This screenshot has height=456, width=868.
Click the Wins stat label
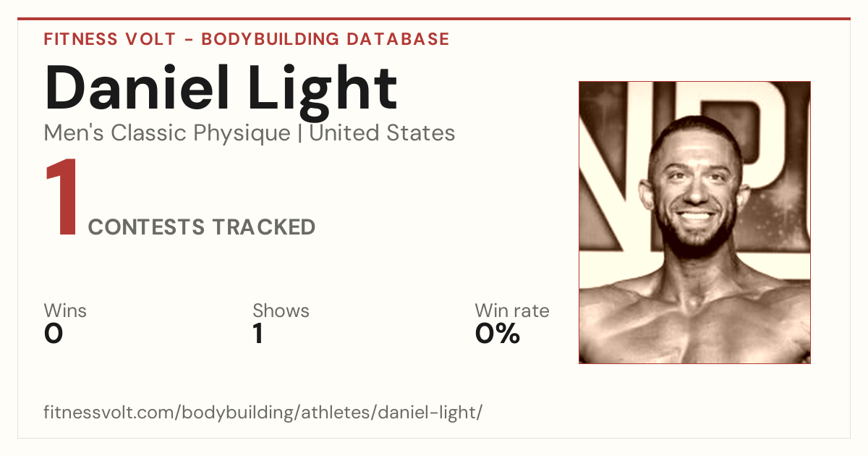pyautogui.click(x=65, y=311)
